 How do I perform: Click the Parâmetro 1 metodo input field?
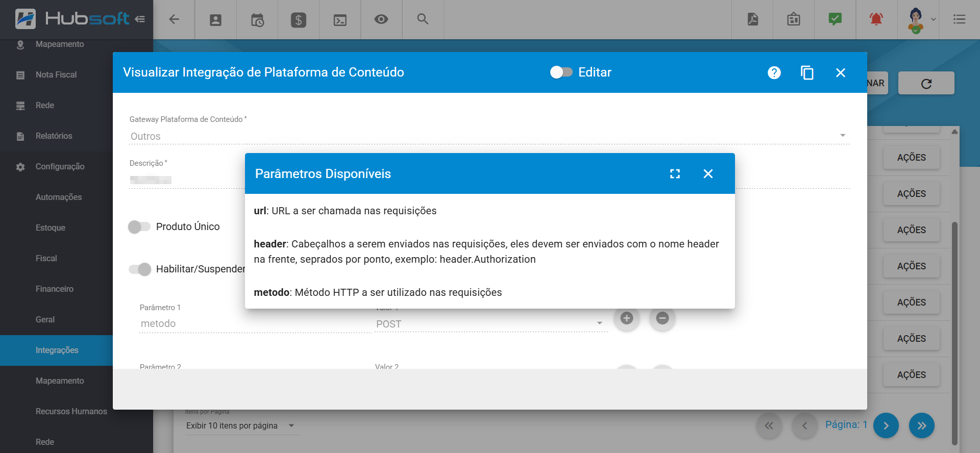[254, 324]
